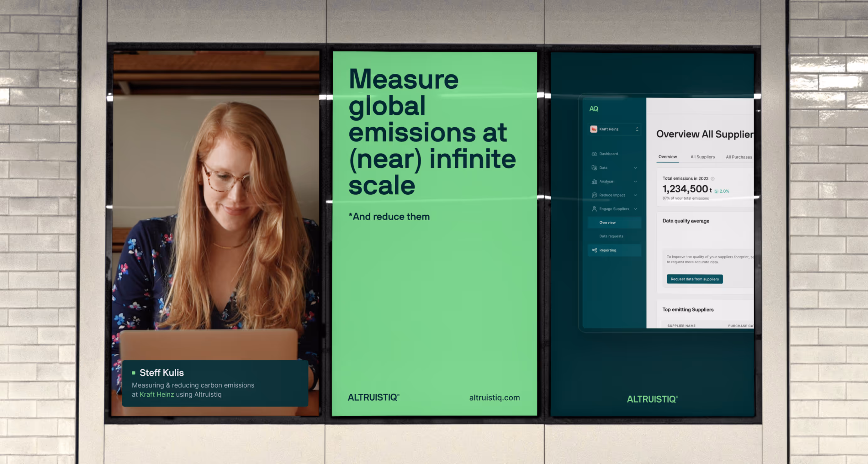Open the Kraft Heinz organization switcher
Image resolution: width=868 pixels, height=464 pixels.
(637, 129)
